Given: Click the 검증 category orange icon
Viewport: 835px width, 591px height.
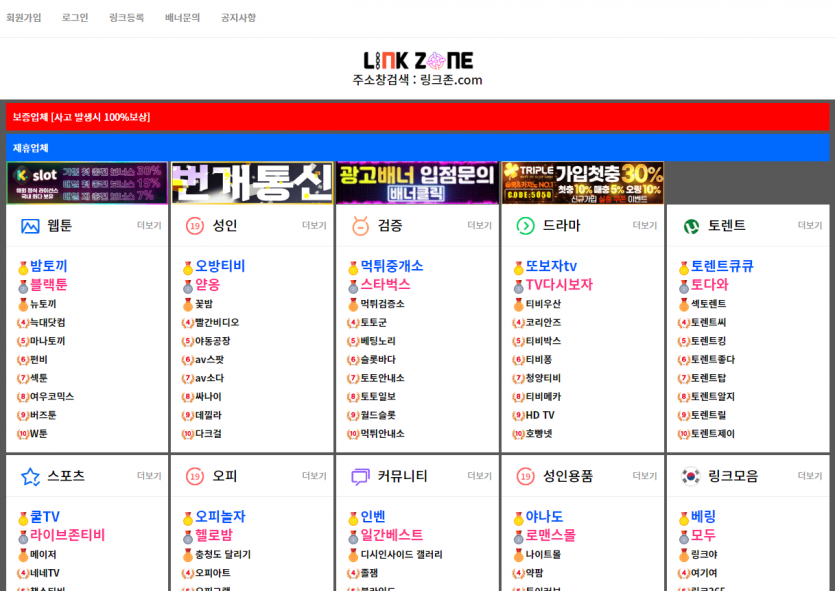Looking at the screenshot, I should (x=361, y=226).
